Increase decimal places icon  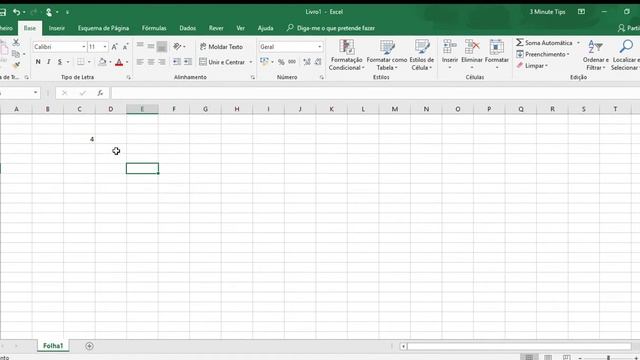(307, 62)
